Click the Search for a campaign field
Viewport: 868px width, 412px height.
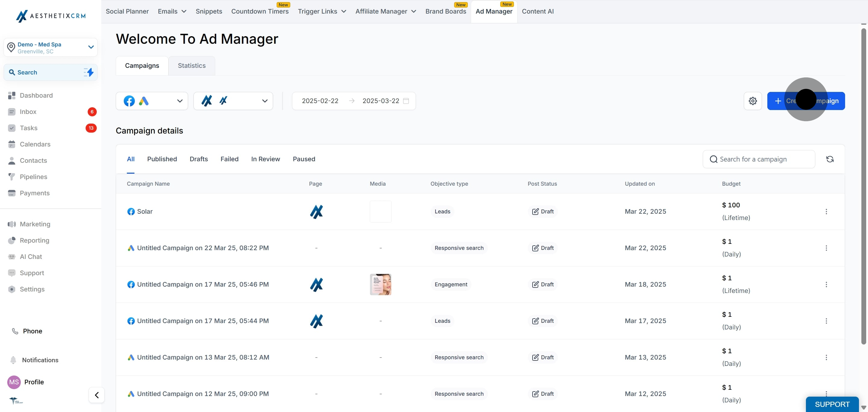point(759,159)
